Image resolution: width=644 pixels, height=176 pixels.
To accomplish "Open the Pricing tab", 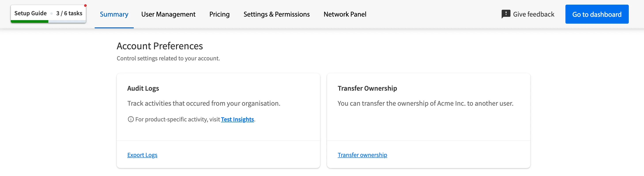I will coord(219,14).
